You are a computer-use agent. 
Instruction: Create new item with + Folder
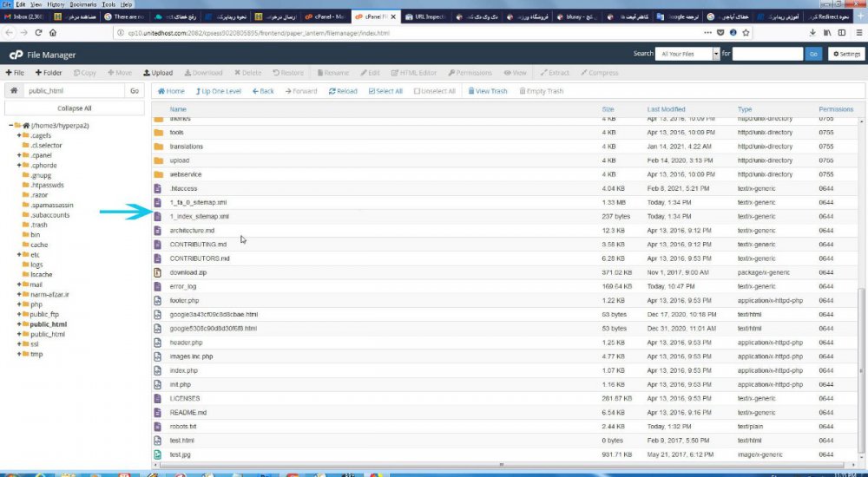[x=48, y=73]
